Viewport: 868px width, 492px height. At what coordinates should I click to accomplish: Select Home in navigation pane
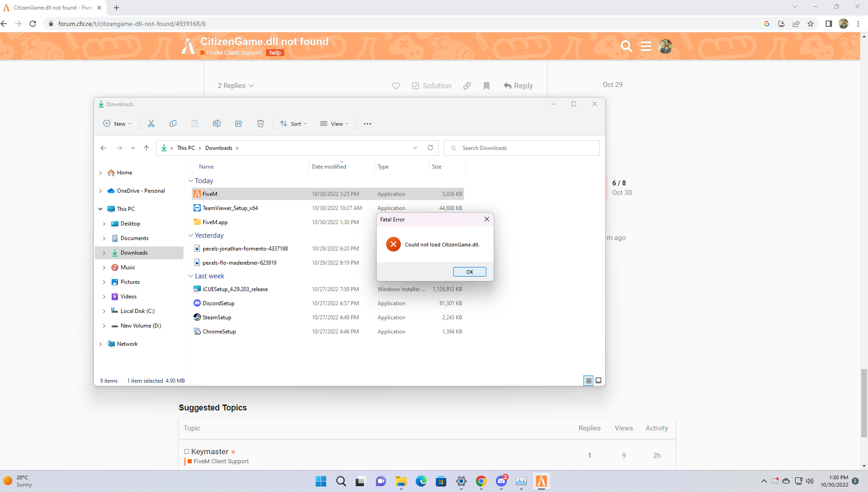pyautogui.click(x=124, y=173)
